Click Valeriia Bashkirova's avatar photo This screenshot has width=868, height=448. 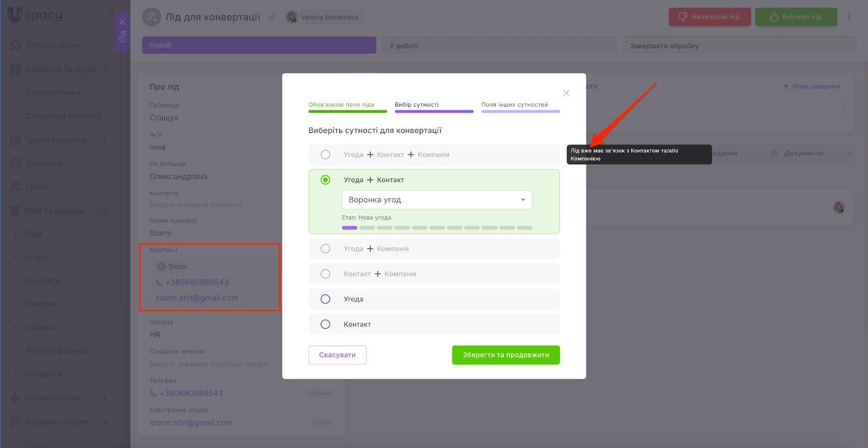[x=292, y=17]
